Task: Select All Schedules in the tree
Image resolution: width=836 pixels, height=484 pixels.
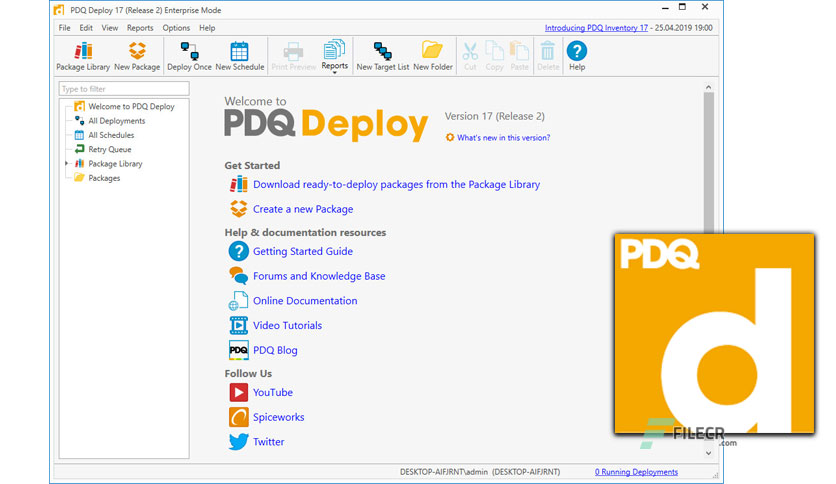Action: [x=111, y=135]
